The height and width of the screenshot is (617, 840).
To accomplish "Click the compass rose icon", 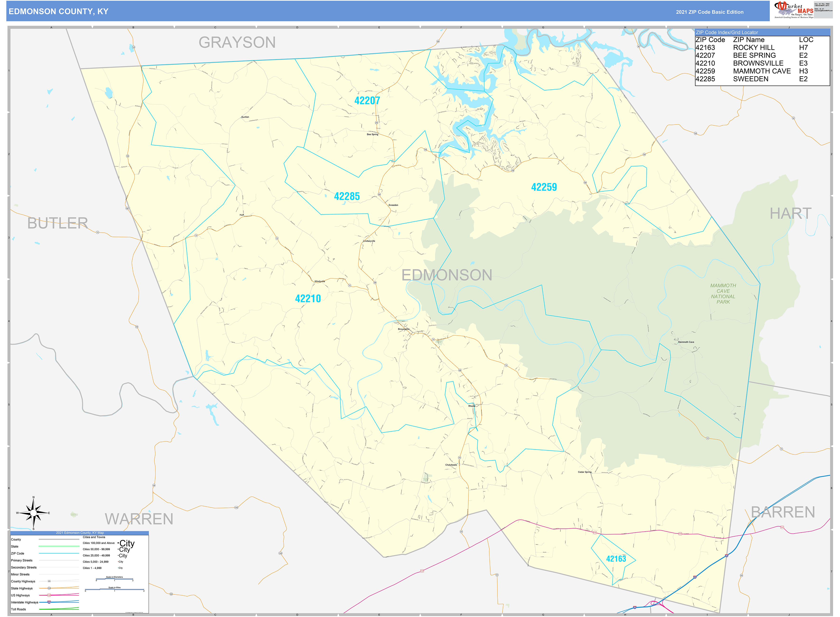I will coord(33,513).
